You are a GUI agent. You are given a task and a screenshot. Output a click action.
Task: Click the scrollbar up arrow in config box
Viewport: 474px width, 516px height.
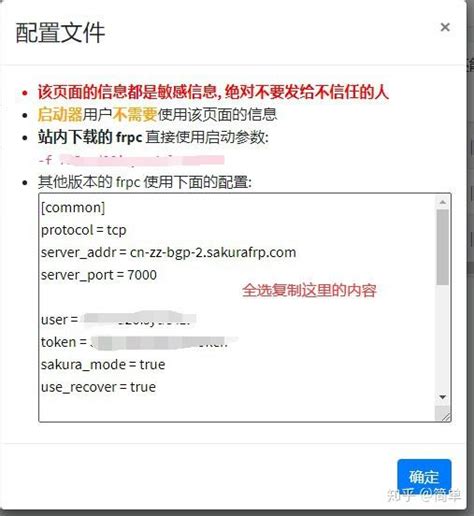(x=443, y=202)
